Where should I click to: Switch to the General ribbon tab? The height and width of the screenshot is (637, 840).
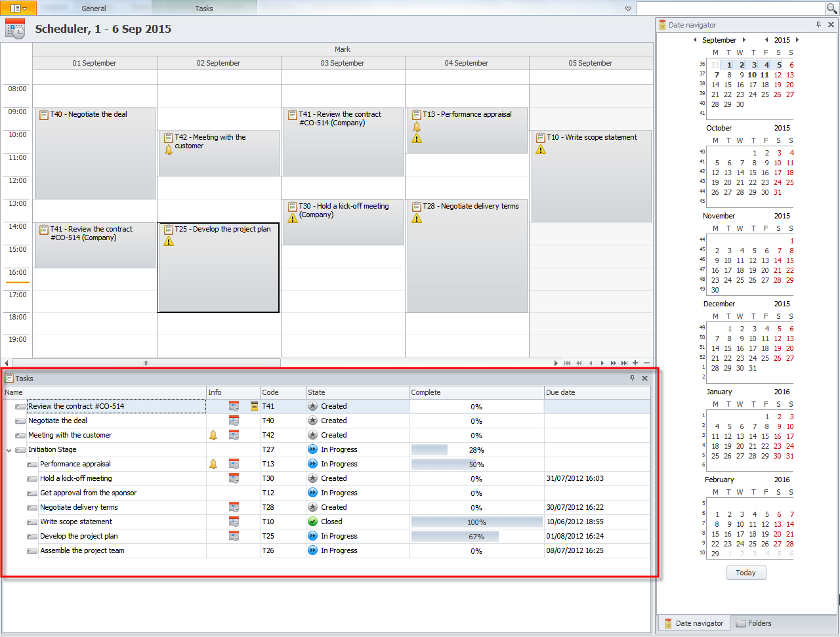(94, 9)
